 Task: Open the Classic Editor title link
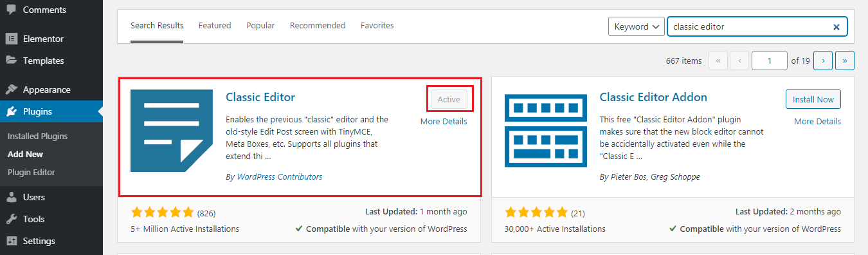pyautogui.click(x=260, y=97)
